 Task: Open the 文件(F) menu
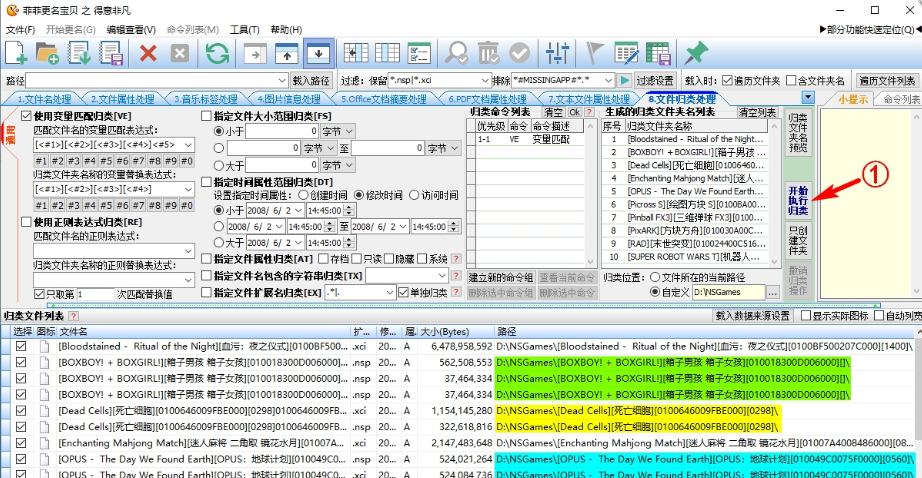tap(21, 30)
